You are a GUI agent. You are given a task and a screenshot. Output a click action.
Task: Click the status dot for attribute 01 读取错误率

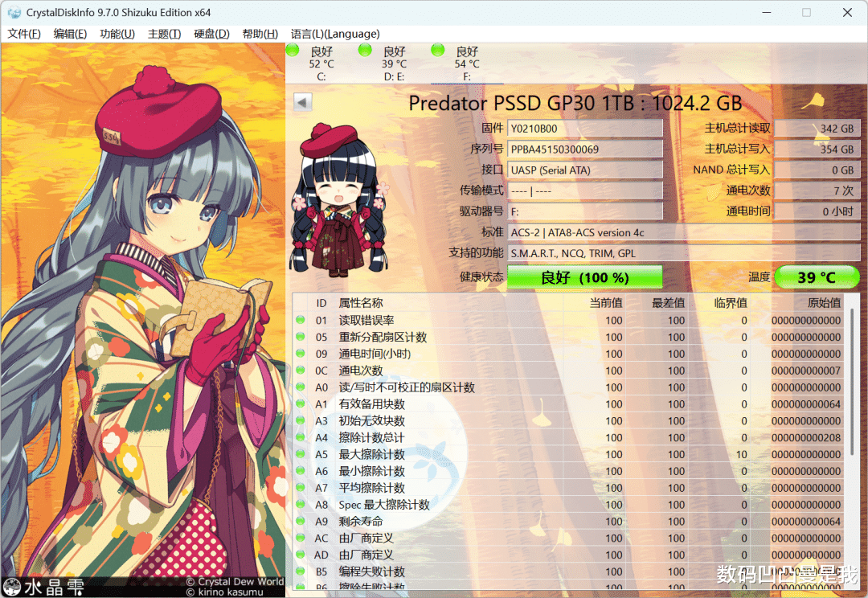tap(301, 320)
